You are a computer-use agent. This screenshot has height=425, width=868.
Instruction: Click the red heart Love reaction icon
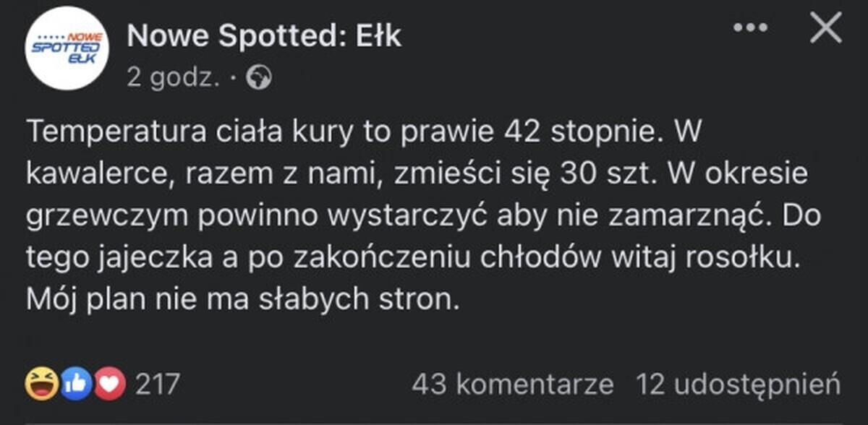click(110, 384)
